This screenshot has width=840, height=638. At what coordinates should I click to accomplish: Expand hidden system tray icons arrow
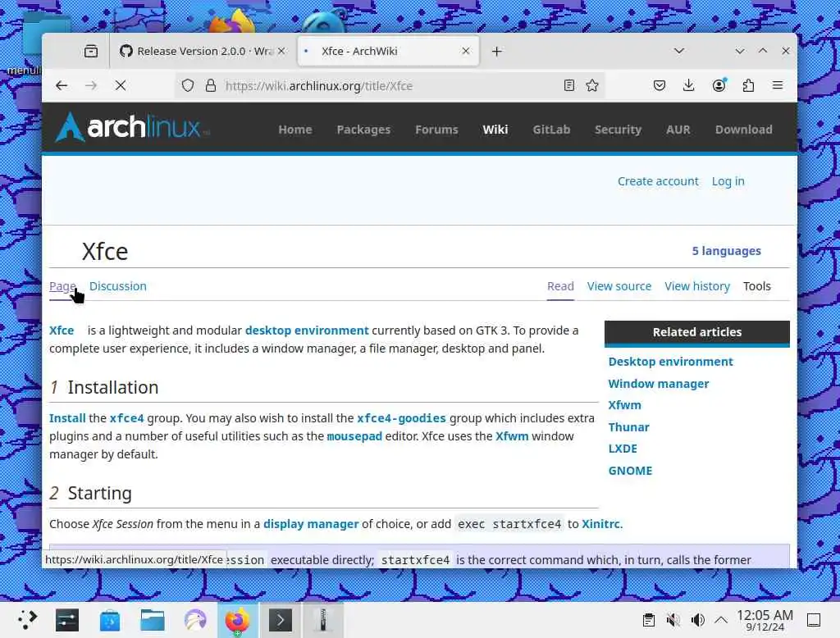point(721,620)
